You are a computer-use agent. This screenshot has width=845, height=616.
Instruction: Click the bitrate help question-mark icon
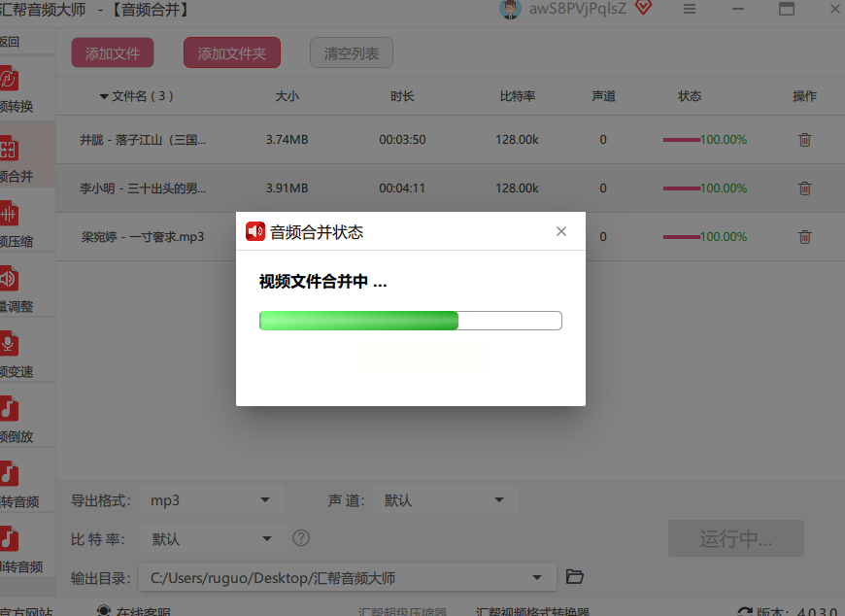[x=301, y=538]
